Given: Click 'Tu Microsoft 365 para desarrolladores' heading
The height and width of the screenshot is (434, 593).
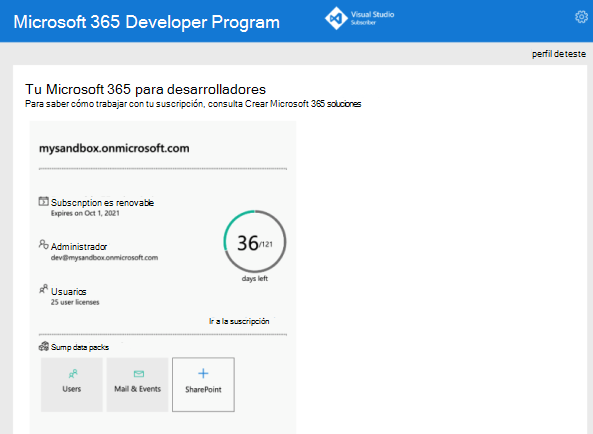Looking at the screenshot, I should (x=146, y=89).
